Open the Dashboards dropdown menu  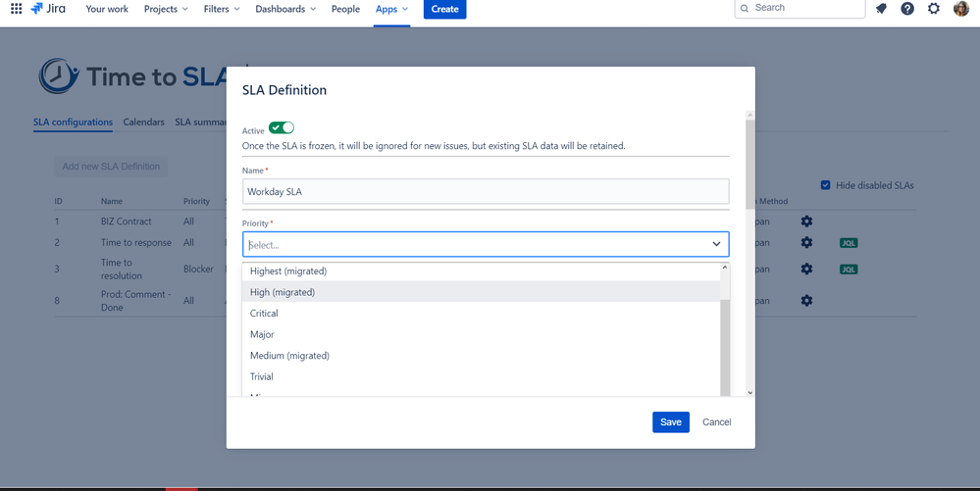(285, 9)
